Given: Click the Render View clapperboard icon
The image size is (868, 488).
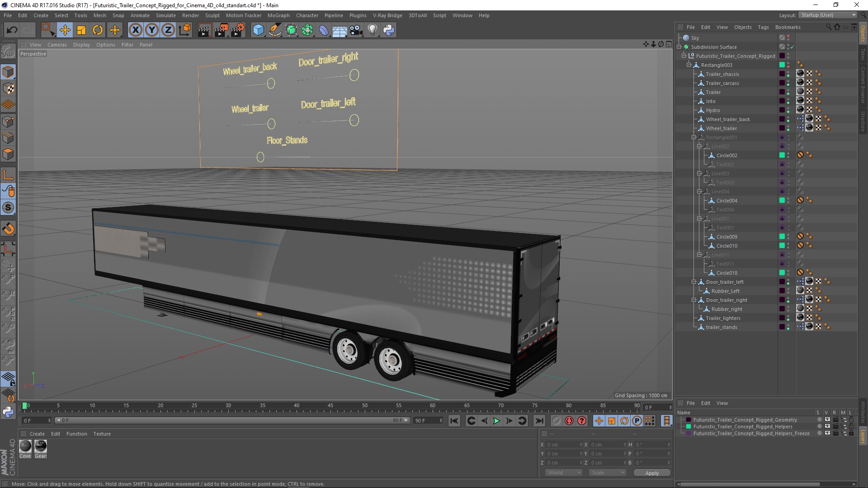Looking at the screenshot, I should pyautogui.click(x=204, y=30).
